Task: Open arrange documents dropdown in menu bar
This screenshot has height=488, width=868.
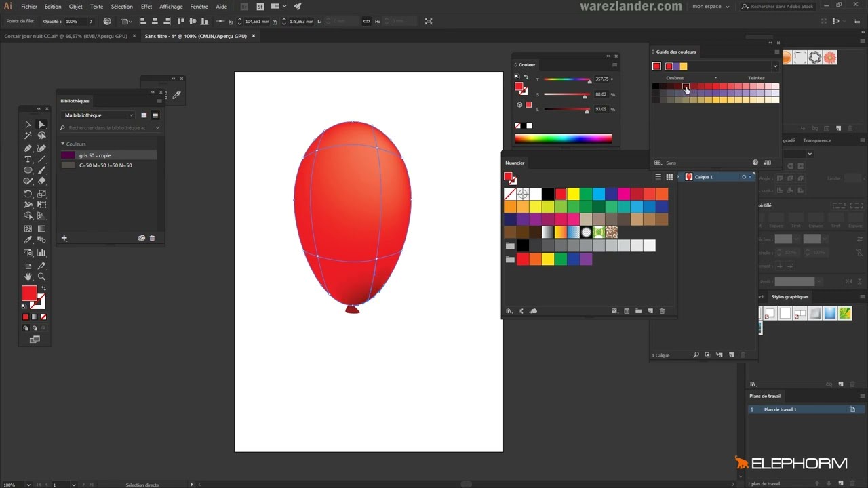Action: [x=277, y=6]
